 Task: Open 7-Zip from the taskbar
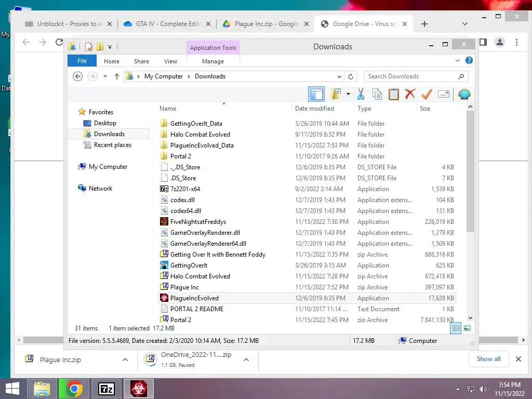(106, 389)
